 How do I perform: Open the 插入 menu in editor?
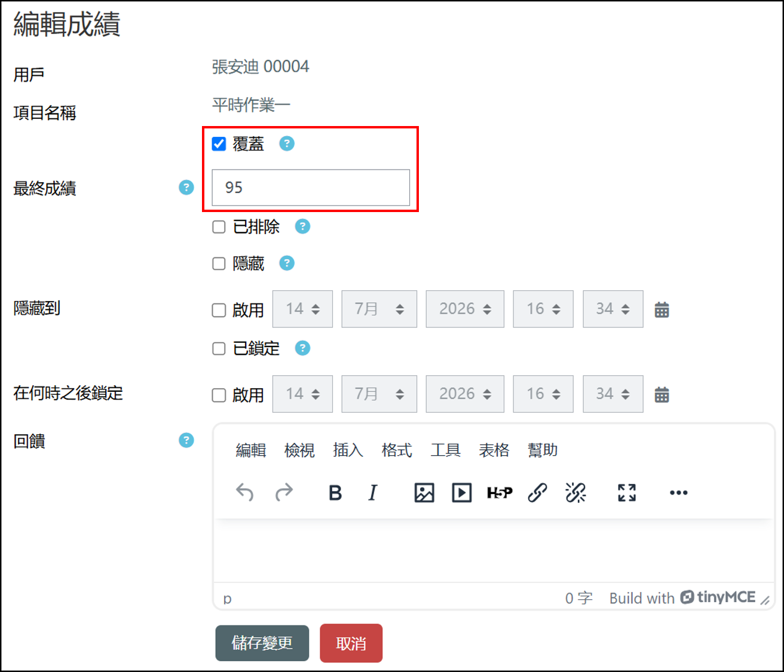click(x=348, y=450)
